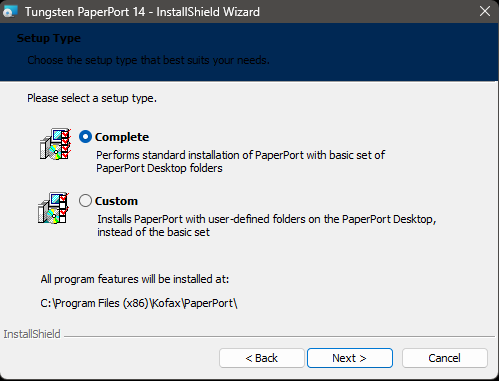Click the Custom label text

(116, 201)
